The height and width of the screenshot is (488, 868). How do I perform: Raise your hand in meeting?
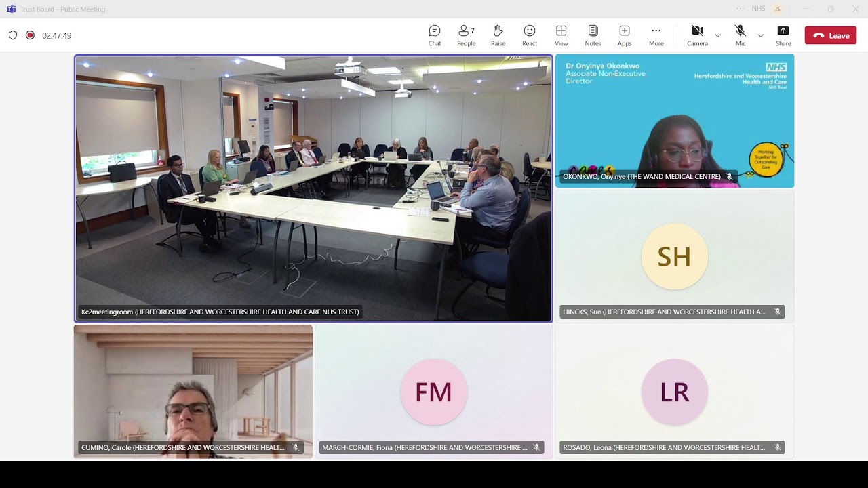coord(498,35)
